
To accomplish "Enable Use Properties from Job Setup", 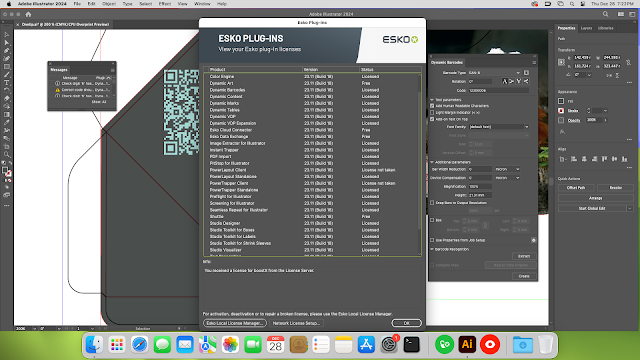I will 432,240.
